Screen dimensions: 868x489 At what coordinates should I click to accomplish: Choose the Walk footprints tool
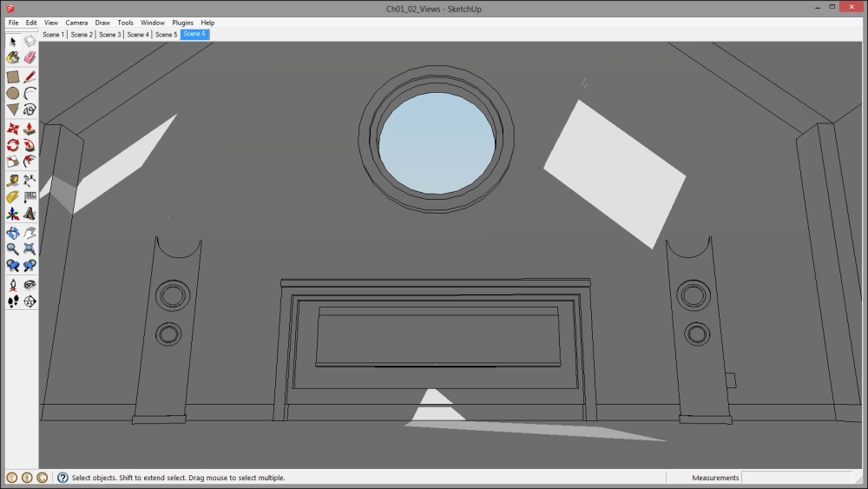(x=13, y=301)
